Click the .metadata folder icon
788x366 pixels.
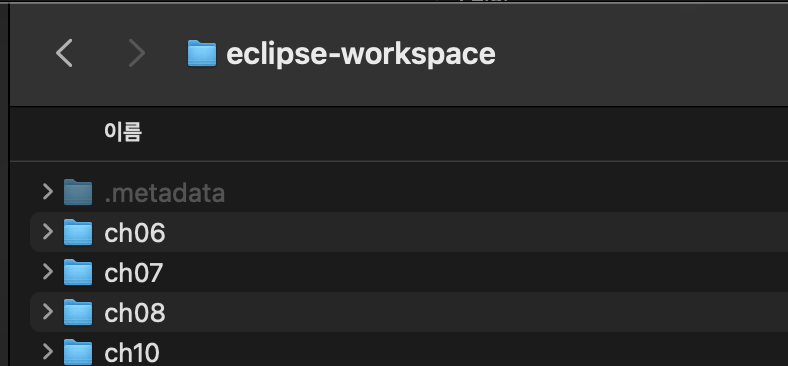78,192
